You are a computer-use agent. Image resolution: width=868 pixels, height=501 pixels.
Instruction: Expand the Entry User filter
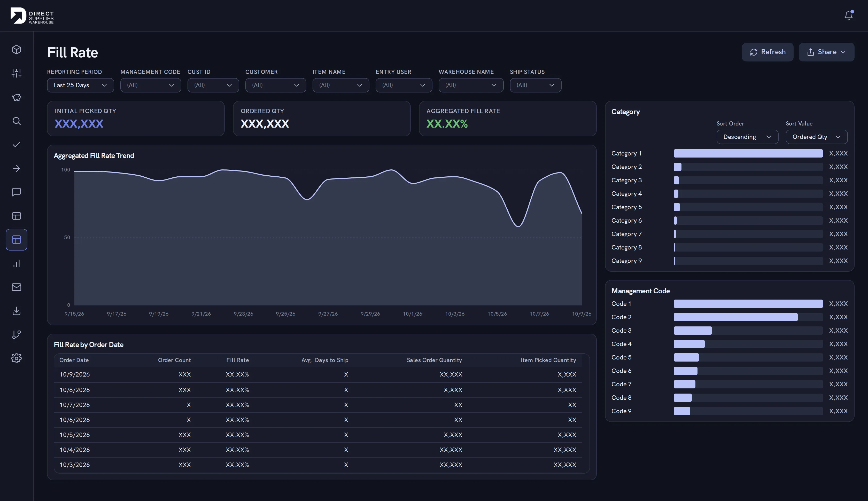click(x=404, y=85)
